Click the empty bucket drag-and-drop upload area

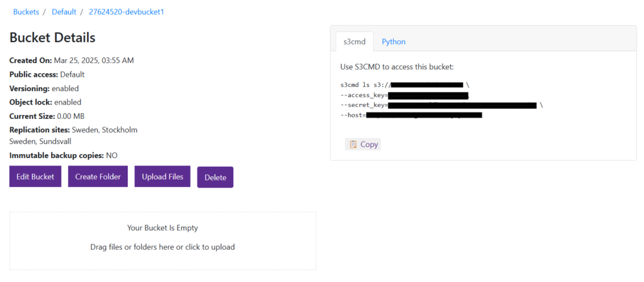point(162,240)
